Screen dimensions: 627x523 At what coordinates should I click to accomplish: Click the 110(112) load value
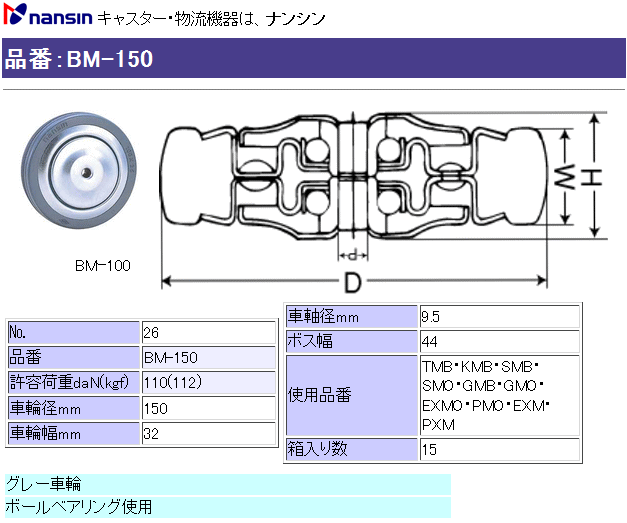pyautogui.click(x=173, y=383)
